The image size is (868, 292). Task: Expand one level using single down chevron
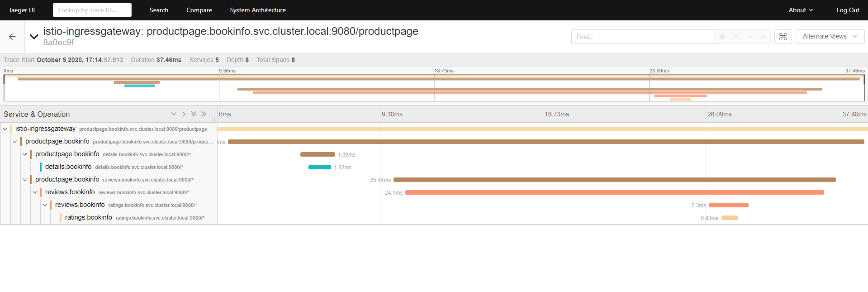pyautogui.click(x=174, y=114)
